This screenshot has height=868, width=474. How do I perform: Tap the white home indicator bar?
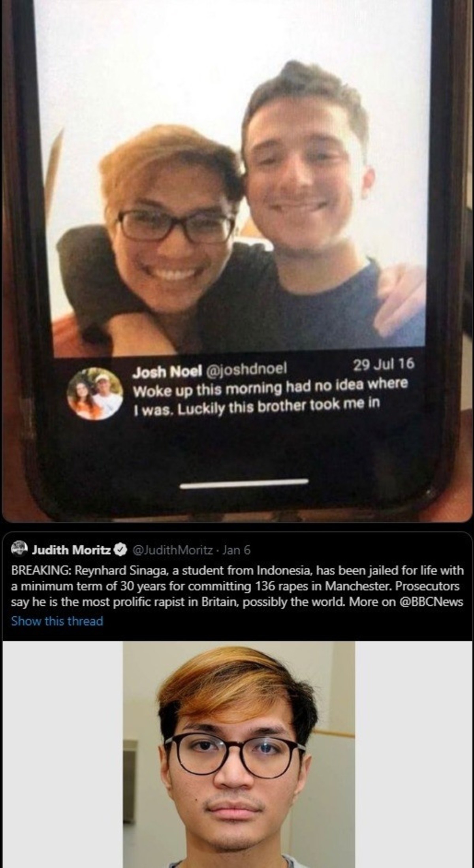pos(245,483)
